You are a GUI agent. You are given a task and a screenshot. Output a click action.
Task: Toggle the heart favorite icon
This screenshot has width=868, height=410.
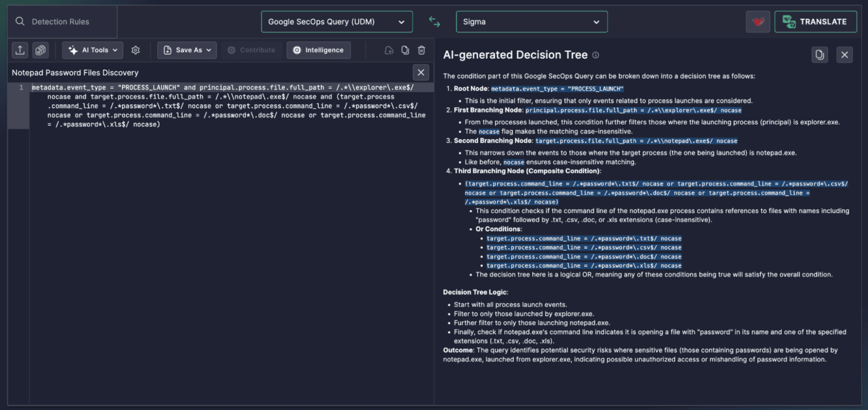pyautogui.click(x=757, y=21)
